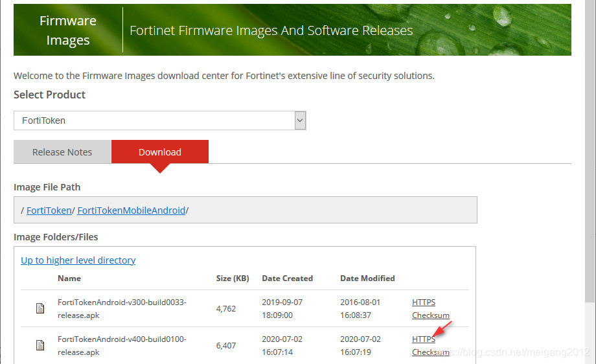Click the Select Product FortiToken combo box
This screenshot has height=364, width=596.
159,120
